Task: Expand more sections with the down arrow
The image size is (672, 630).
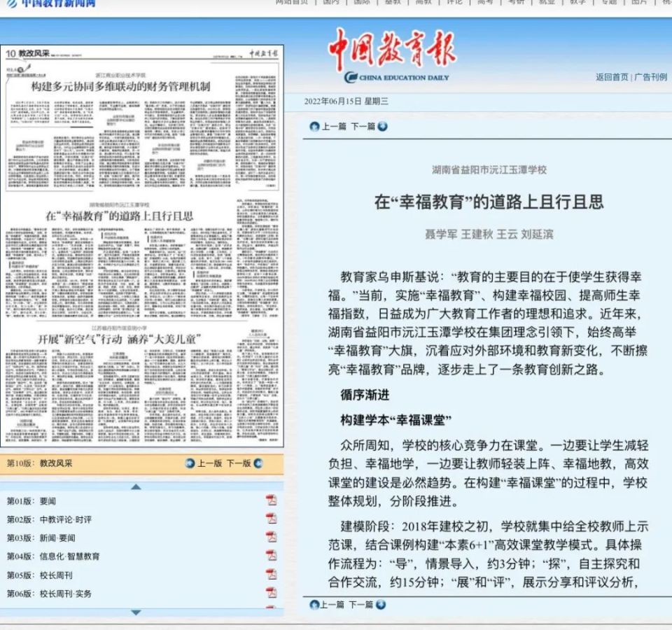Action: click(134, 612)
